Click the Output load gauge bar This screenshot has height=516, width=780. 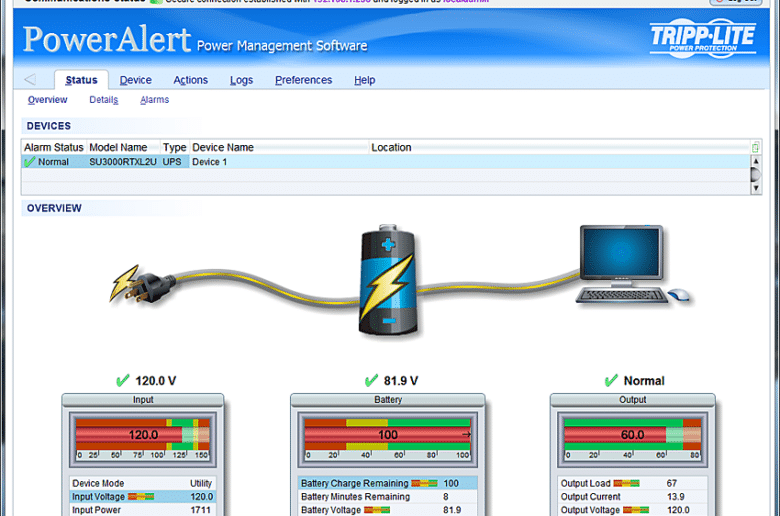pos(632,434)
